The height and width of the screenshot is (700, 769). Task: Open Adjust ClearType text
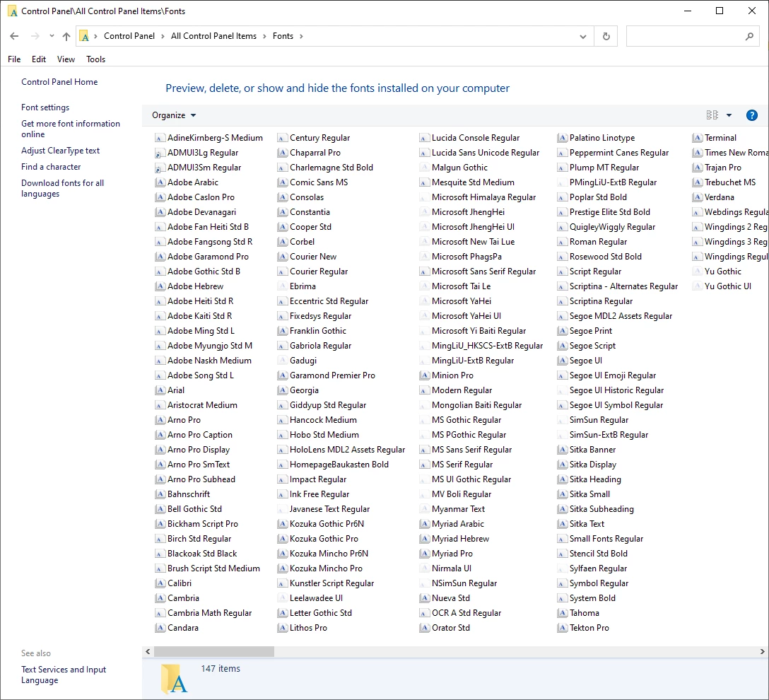[x=60, y=151]
